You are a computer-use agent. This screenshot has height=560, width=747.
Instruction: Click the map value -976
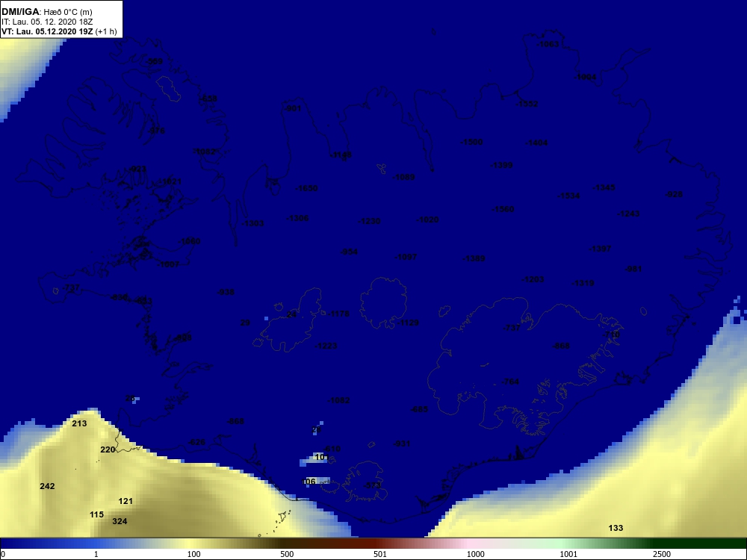pos(156,131)
